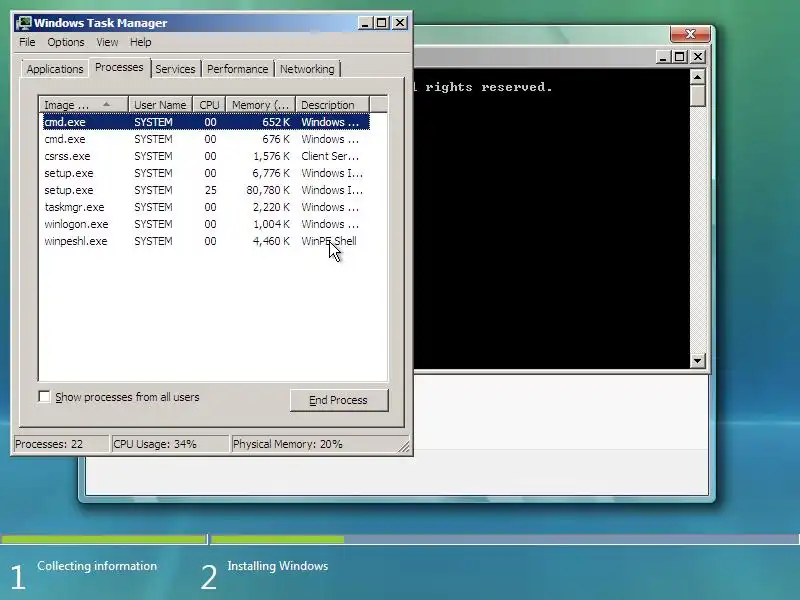This screenshot has width=800, height=600.
Task: Maximize the Task Manager window
Action: point(382,23)
